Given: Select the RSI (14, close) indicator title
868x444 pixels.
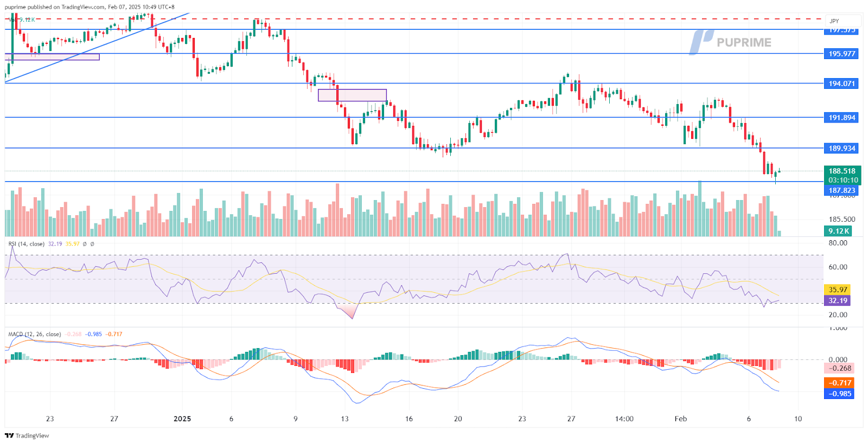Looking at the screenshot, I should click(27, 244).
